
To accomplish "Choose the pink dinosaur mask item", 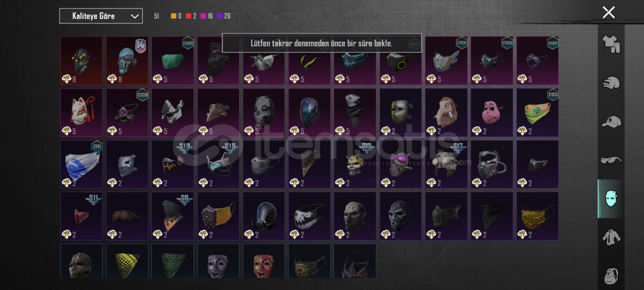I will pos(492,113).
